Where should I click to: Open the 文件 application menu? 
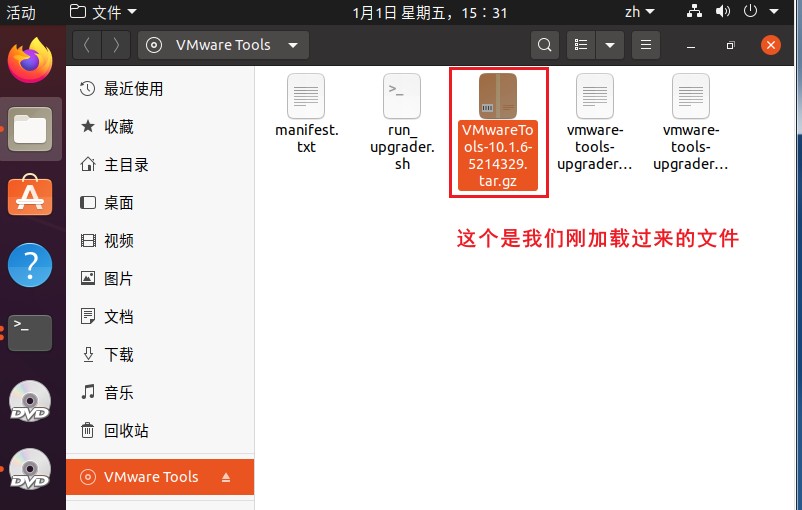pyautogui.click(x=103, y=12)
